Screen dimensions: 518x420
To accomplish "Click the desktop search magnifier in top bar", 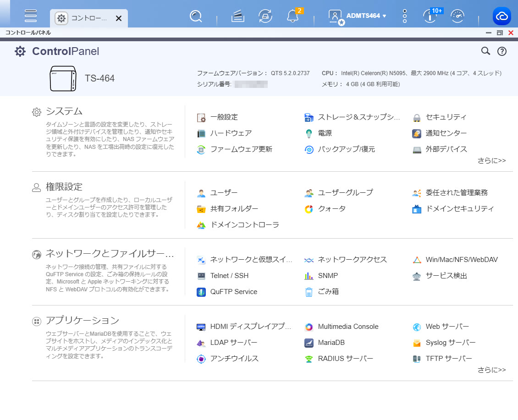I will pos(196,16).
